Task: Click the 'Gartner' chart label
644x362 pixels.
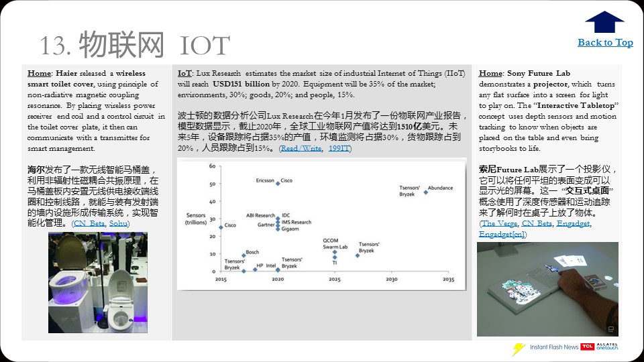Action: point(266,225)
